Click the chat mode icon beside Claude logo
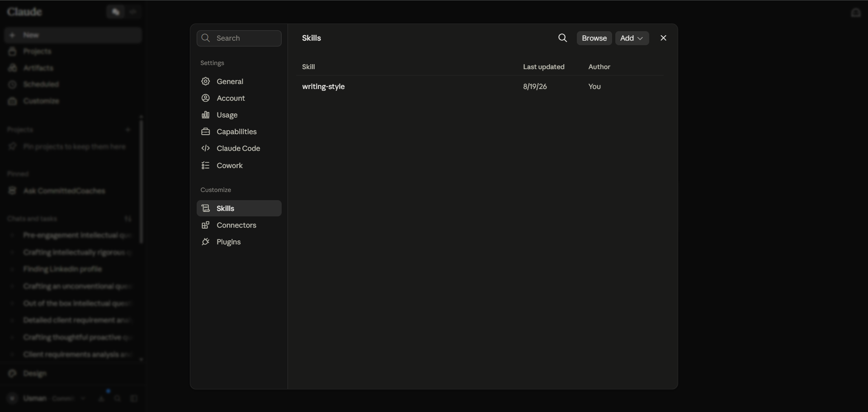The image size is (868, 412). click(116, 12)
